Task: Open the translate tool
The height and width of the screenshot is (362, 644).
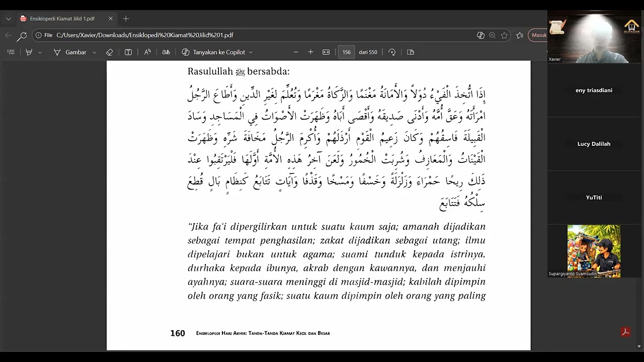Action: (x=166, y=52)
